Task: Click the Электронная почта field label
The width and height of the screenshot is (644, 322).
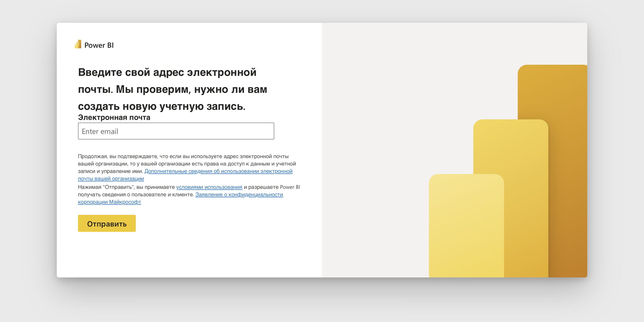Action: [x=114, y=117]
